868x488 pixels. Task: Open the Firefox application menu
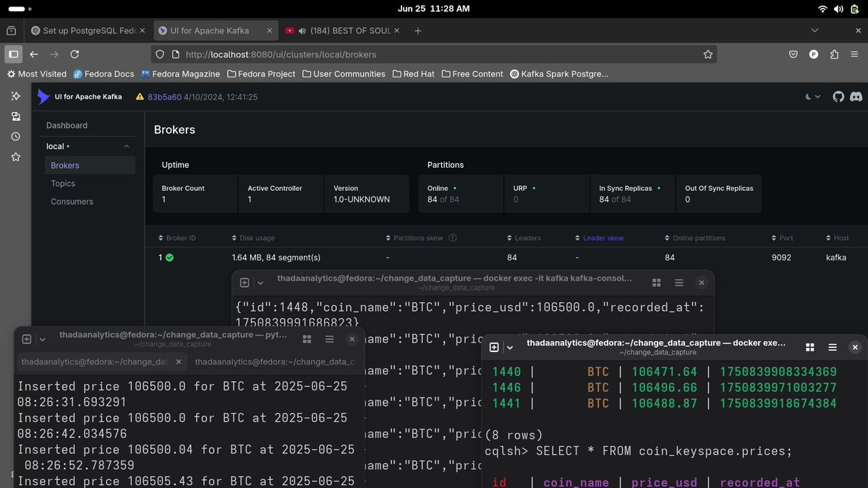(855, 54)
